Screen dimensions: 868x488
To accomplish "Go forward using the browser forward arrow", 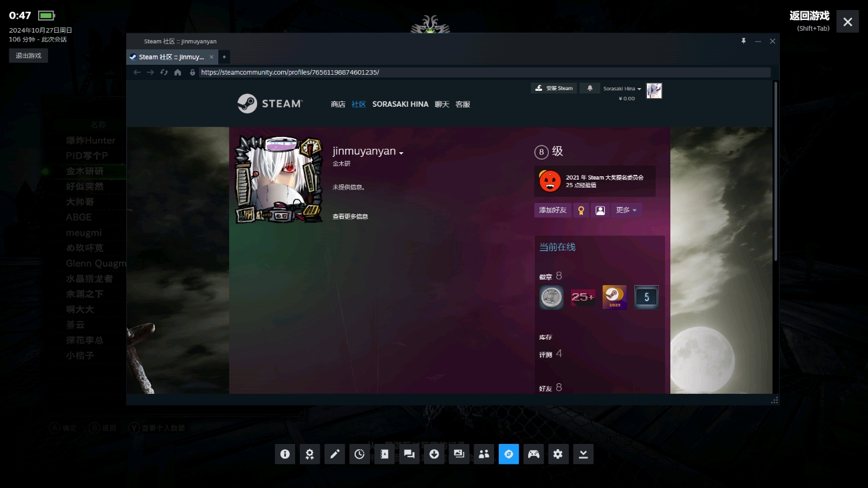I will click(150, 72).
